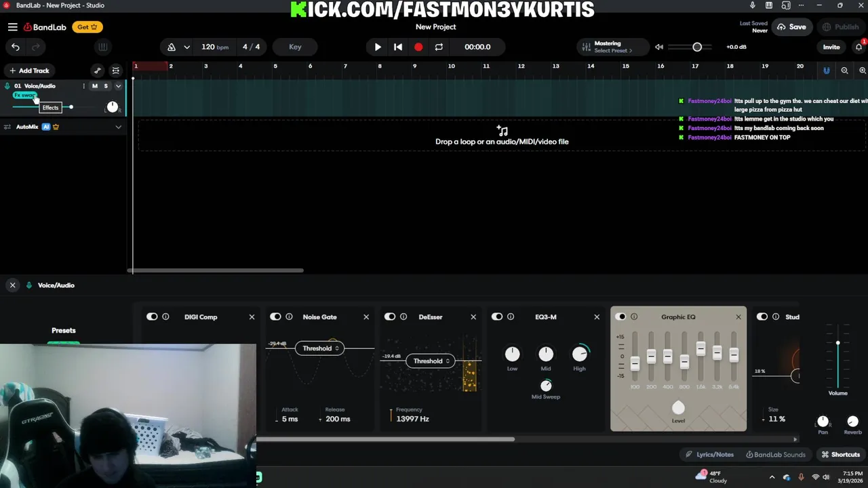Adjust the master volume slider handle
The height and width of the screenshot is (488, 868).
pos(697,47)
